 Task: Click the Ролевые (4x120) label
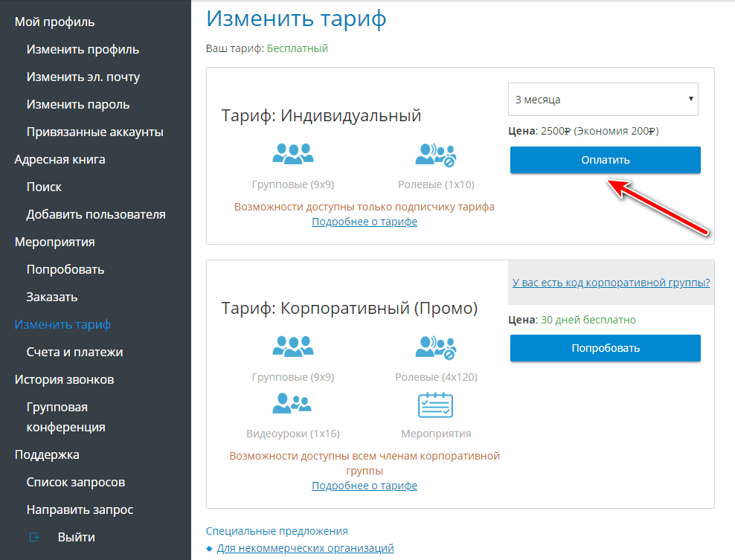coord(436,377)
